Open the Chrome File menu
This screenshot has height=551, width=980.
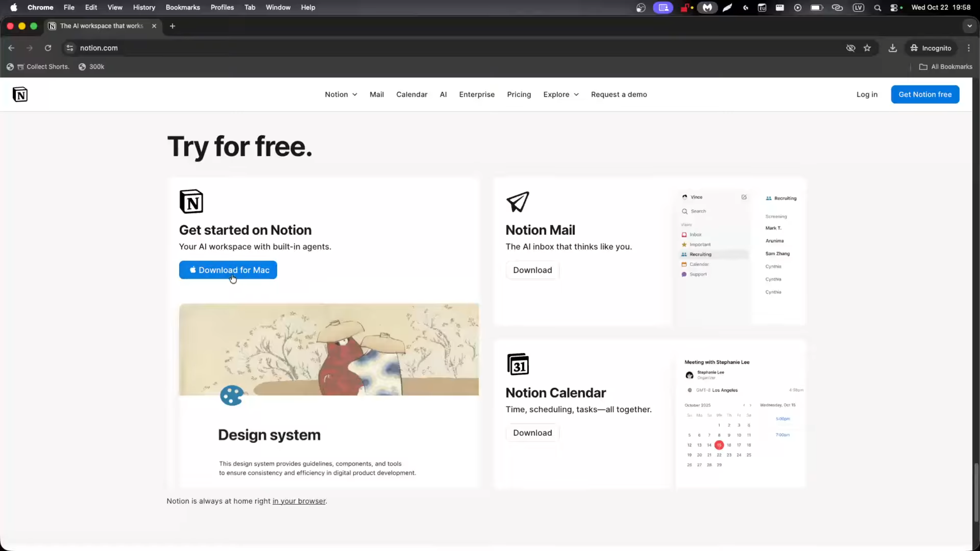point(69,7)
